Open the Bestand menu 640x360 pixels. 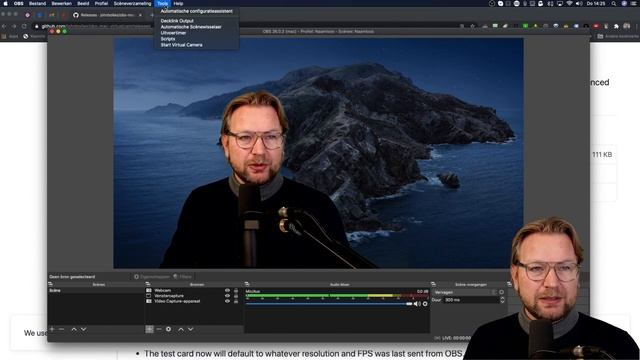[38, 3]
